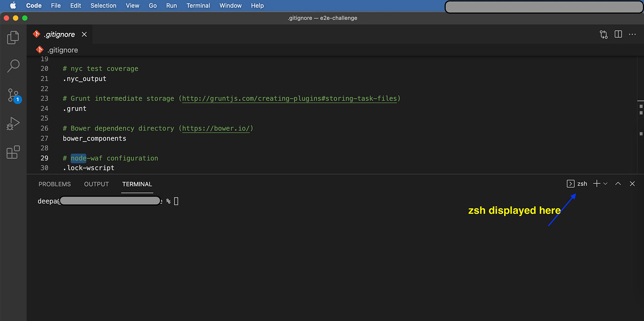Screen dimensions: 644x321
Task: Open the terminal profile dropdown chevron
Action: pos(605,183)
